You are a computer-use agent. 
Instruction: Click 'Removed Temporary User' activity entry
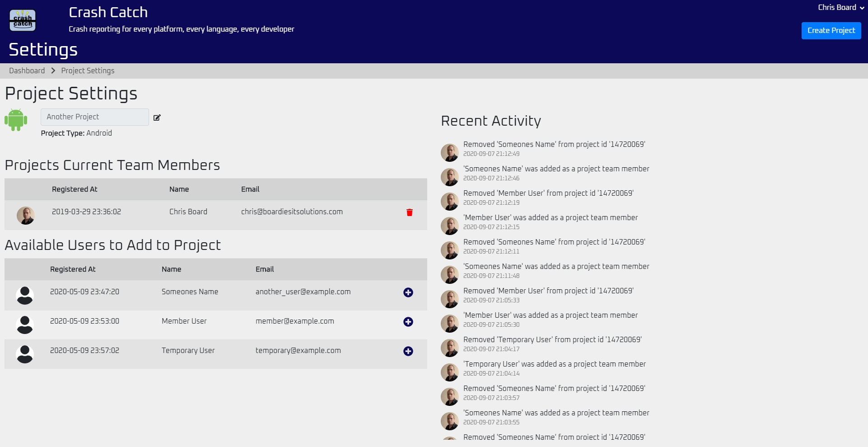coord(552,343)
